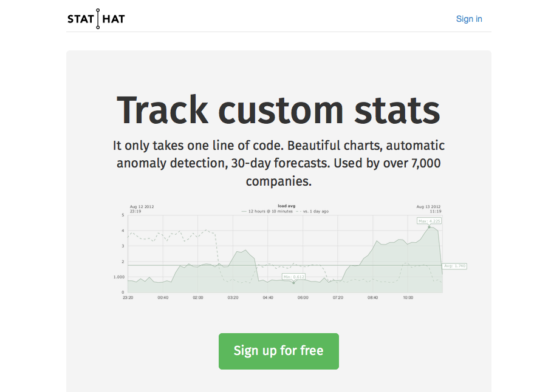Click the 03:20 x-axis label
The image size is (551, 392).
(x=233, y=297)
